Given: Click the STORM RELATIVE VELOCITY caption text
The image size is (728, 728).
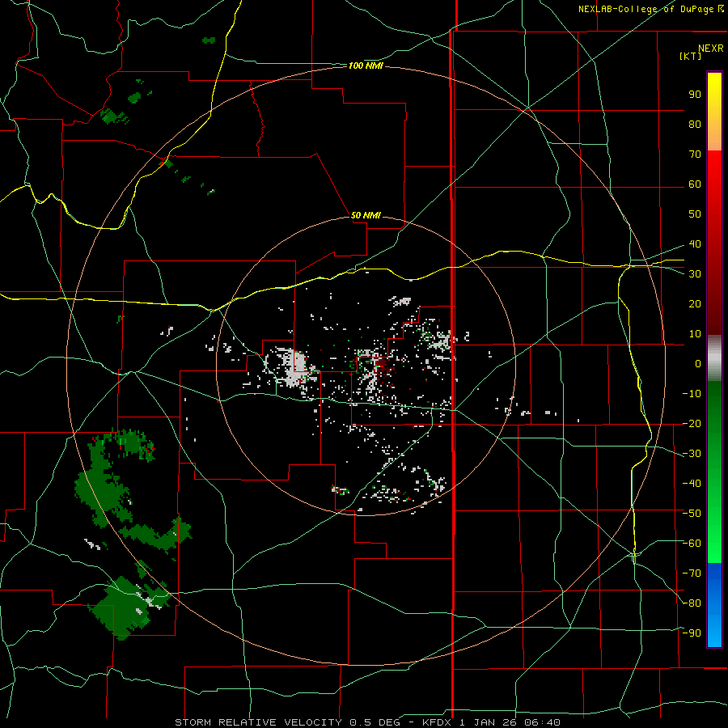Looking at the screenshot, I should pos(258,722).
